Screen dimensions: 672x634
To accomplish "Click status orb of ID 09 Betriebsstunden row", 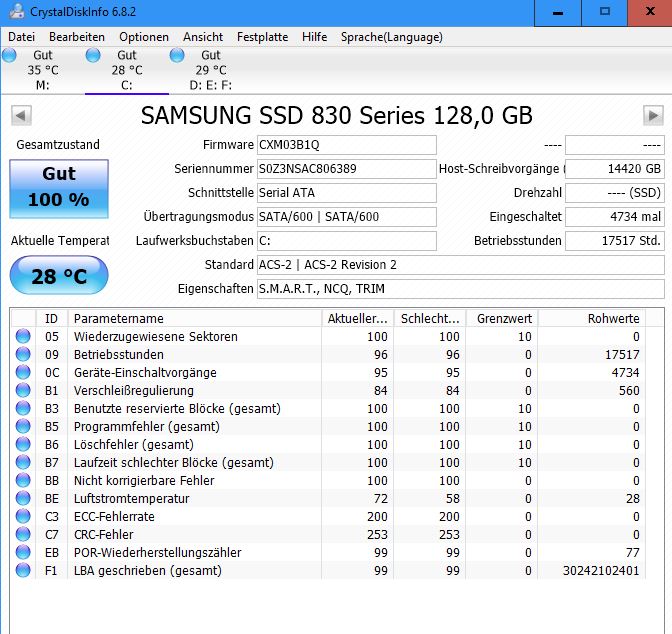I will (x=23, y=354).
